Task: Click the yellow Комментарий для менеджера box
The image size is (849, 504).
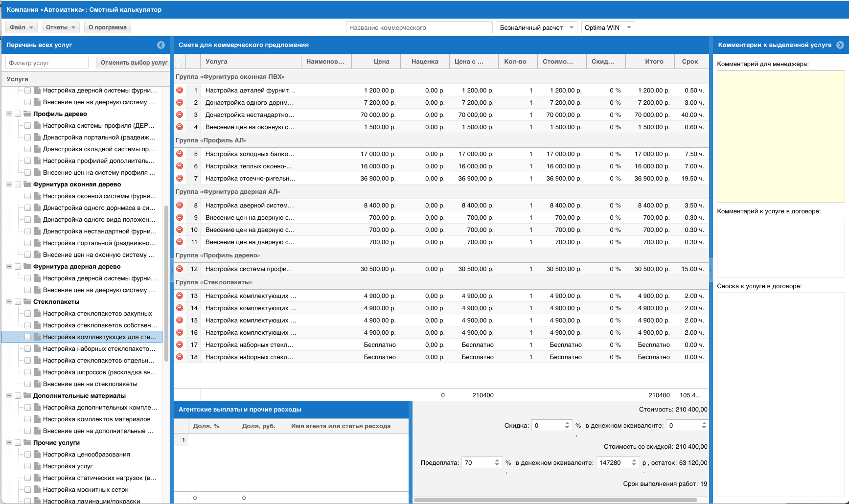Action: pos(780,137)
